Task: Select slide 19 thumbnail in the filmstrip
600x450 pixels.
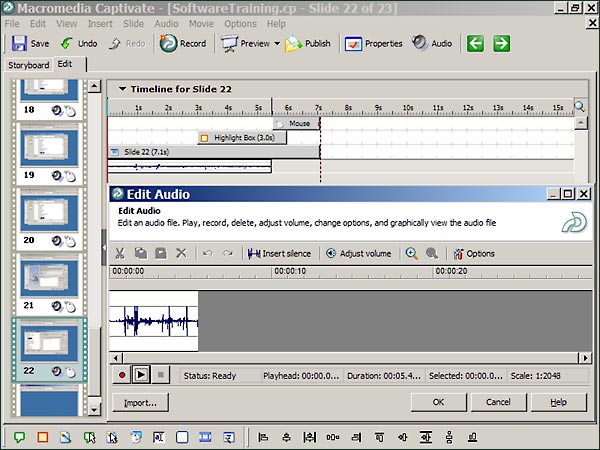Action: [x=49, y=147]
